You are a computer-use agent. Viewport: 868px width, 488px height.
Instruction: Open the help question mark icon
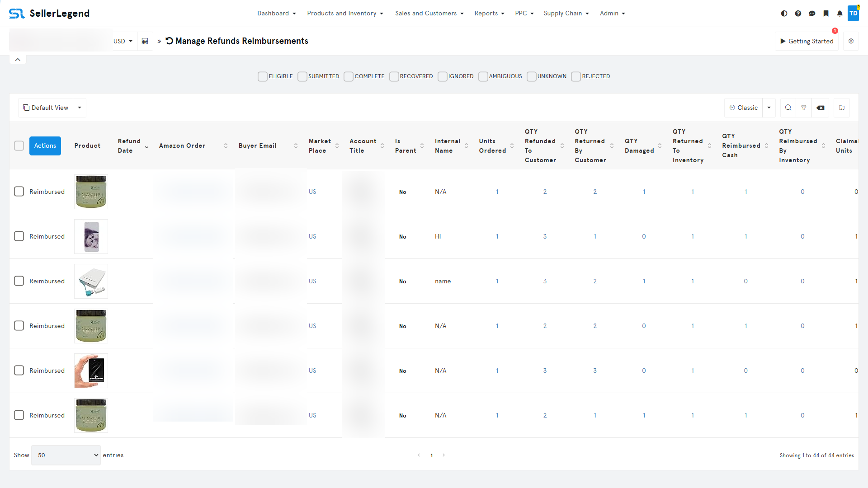[798, 14]
